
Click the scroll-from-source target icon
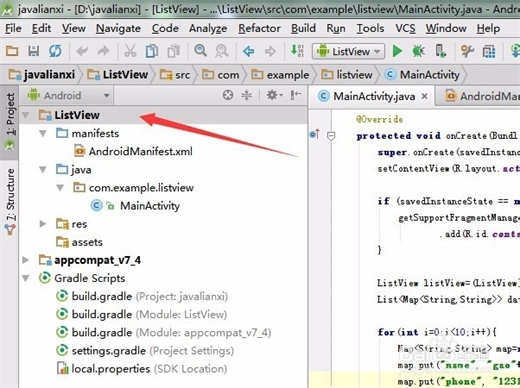coord(228,95)
